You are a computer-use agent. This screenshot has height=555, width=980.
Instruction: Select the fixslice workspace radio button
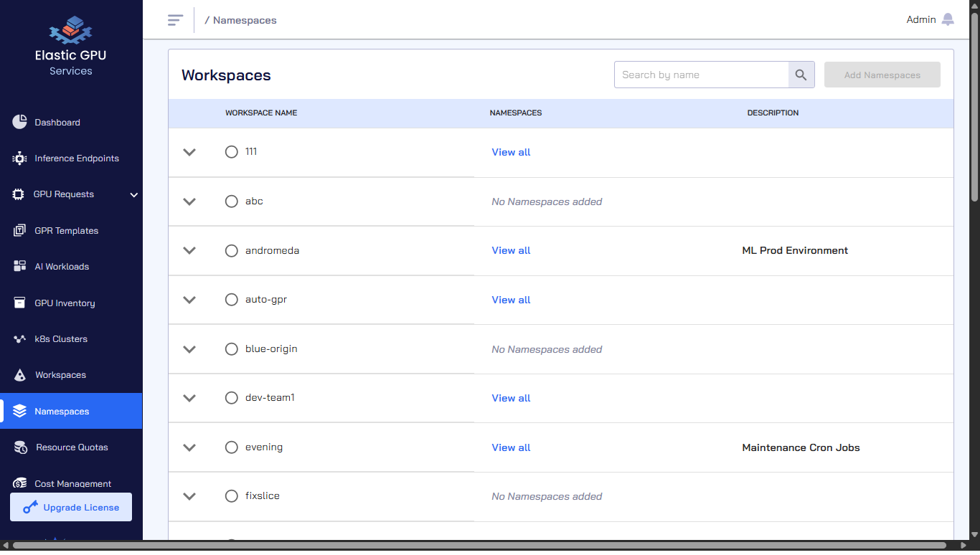tap(231, 496)
